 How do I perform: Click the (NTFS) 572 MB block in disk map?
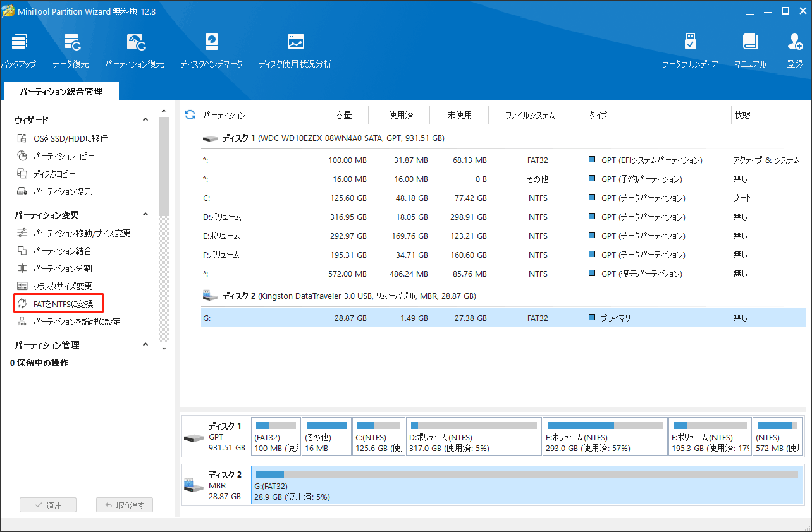click(777, 436)
